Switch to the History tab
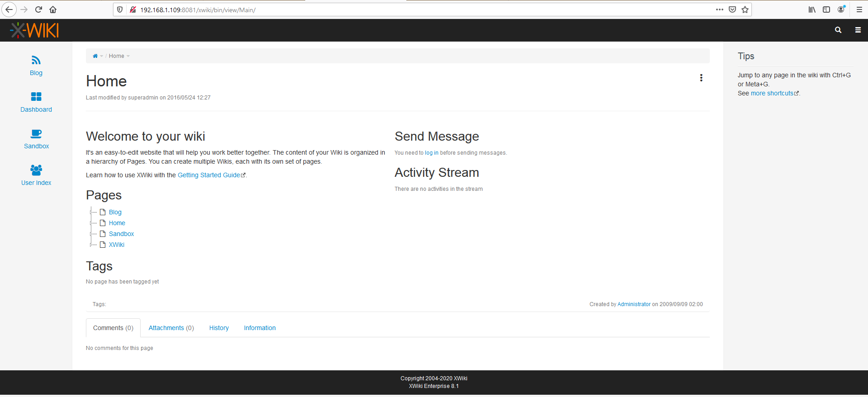 219,328
